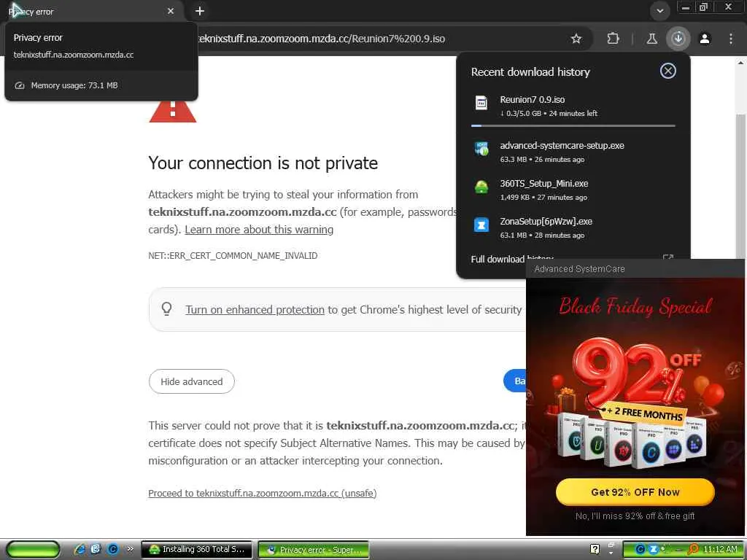Click the Reunion7 0.9.iso file name
Image resolution: width=747 pixels, height=560 pixels.
(x=532, y=99)
